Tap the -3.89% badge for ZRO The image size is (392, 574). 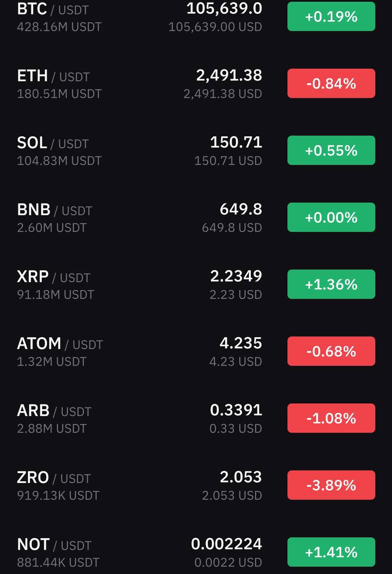pos(331,485)
